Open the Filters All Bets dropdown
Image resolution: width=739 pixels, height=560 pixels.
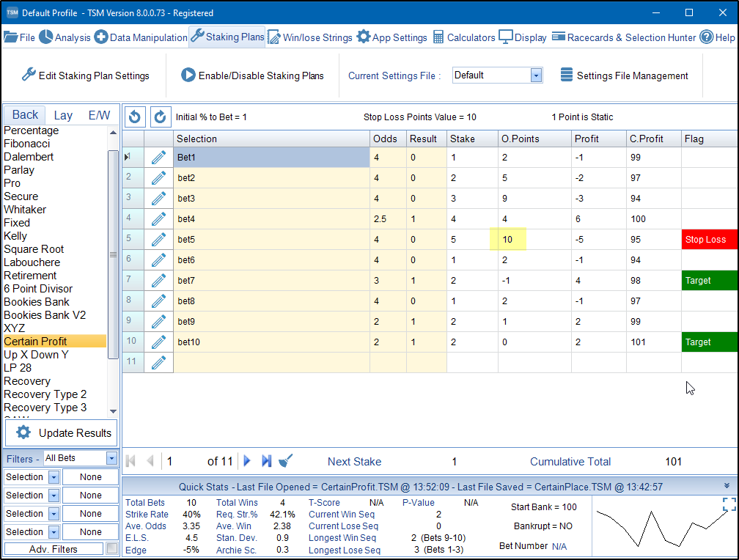click(111, 458)
